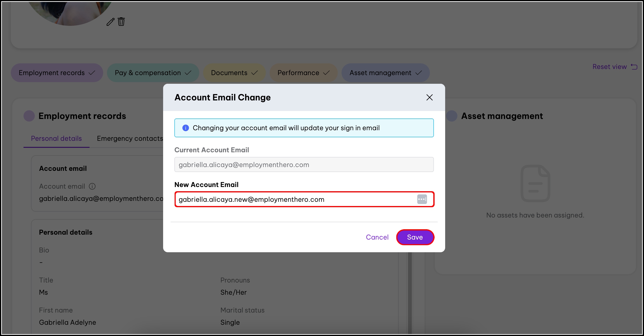Image resolution: width=644 pixels, height=336 pixels.
Task: Toggle the Employment records filter chip
Action: click(x=57, y=73)
